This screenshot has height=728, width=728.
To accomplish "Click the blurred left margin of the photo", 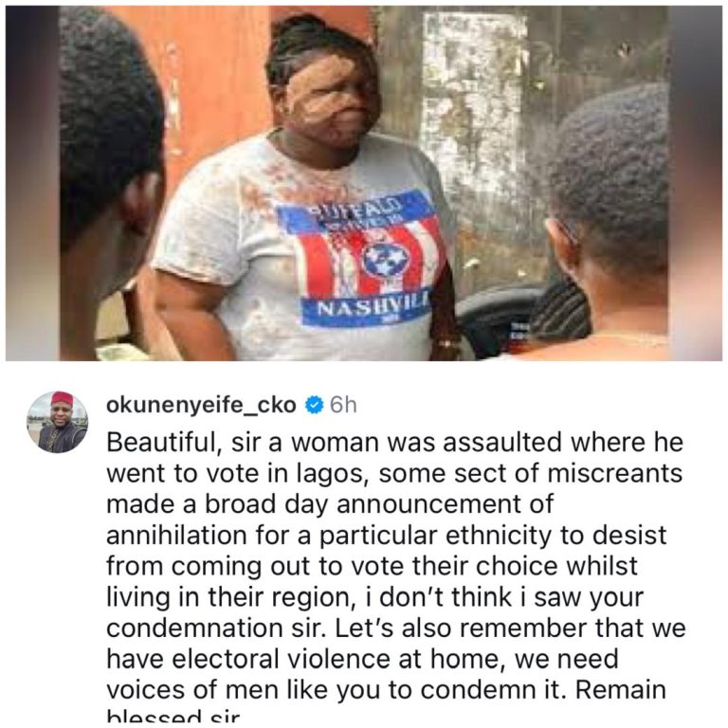I will pyautogui.click(x=32, y=183).
